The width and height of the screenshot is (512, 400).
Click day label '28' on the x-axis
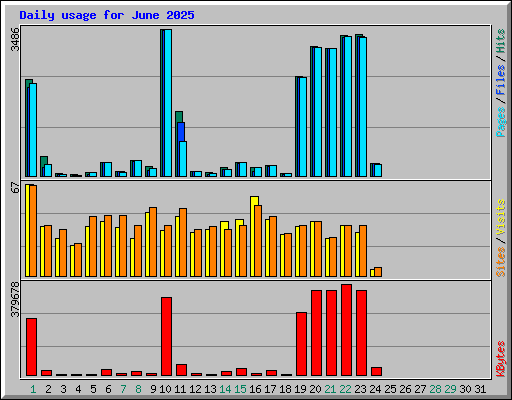(435, 389)
